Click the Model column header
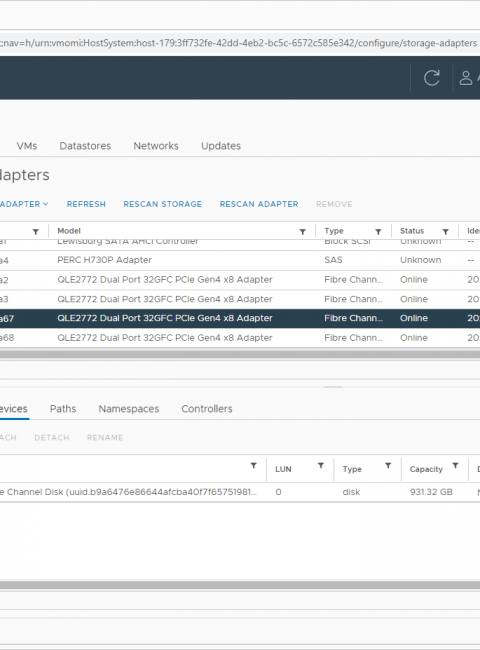This screenshot has height=650, width=480. pyautogui.click(x=69, y=231)
